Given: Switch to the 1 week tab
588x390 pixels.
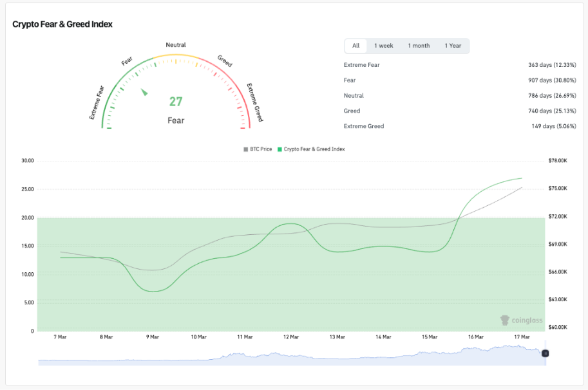Looking at the screenshot, I should (x=383, y=46).
